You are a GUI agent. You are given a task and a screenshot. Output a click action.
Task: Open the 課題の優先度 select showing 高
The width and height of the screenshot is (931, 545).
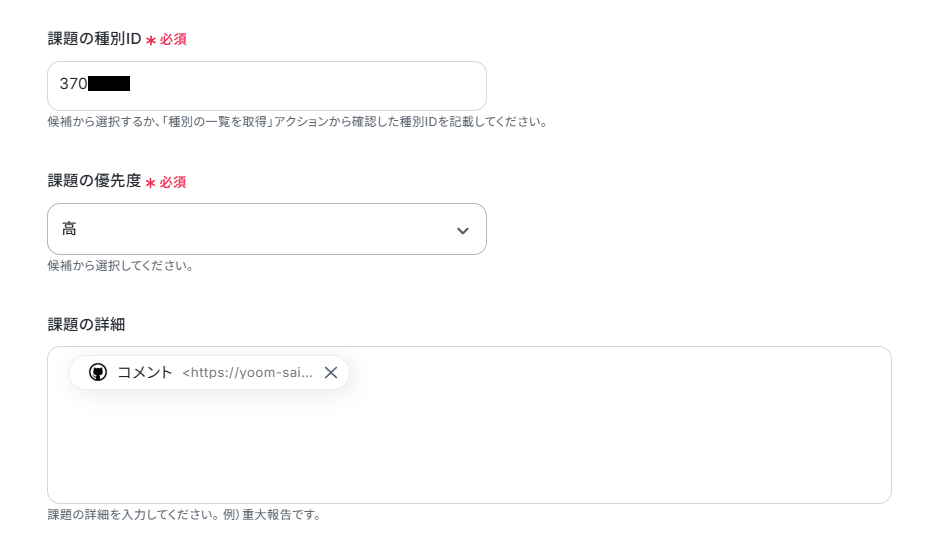(x=267, y=229)
